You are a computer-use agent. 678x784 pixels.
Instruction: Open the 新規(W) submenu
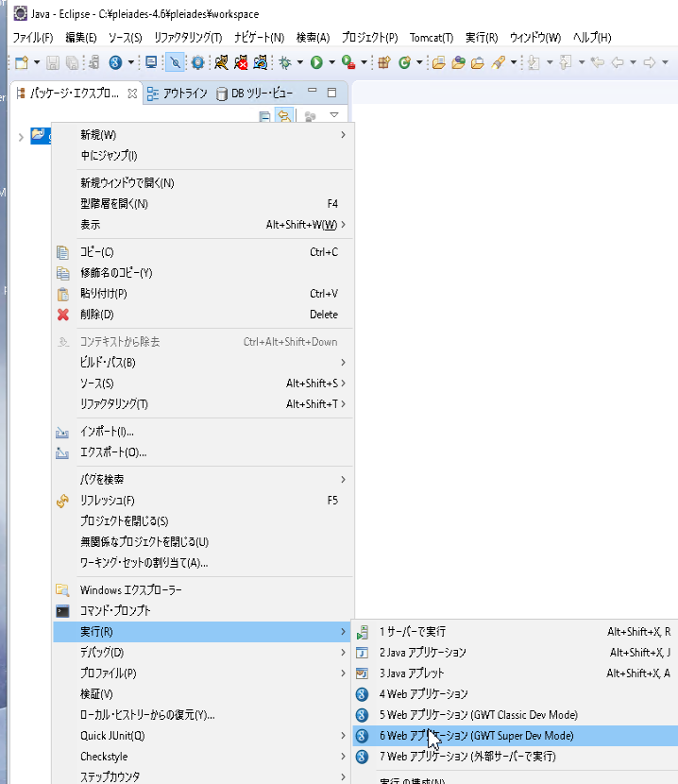(203, 135)
